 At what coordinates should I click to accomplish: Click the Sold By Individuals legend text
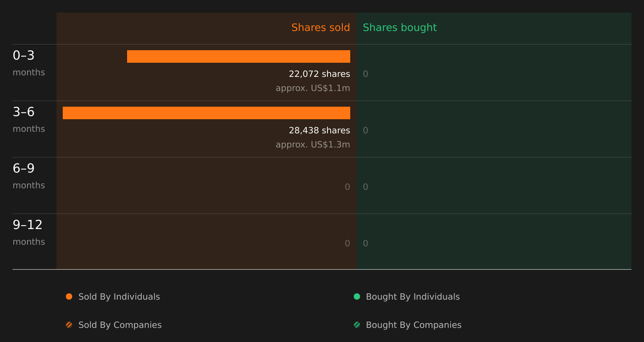click(x=119, y=297)
